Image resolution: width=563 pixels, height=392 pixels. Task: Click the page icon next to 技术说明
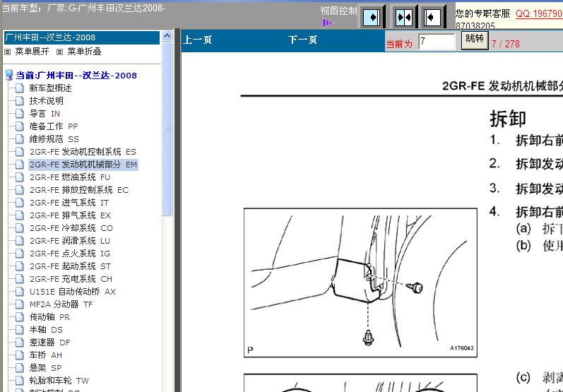coord(20,101)
